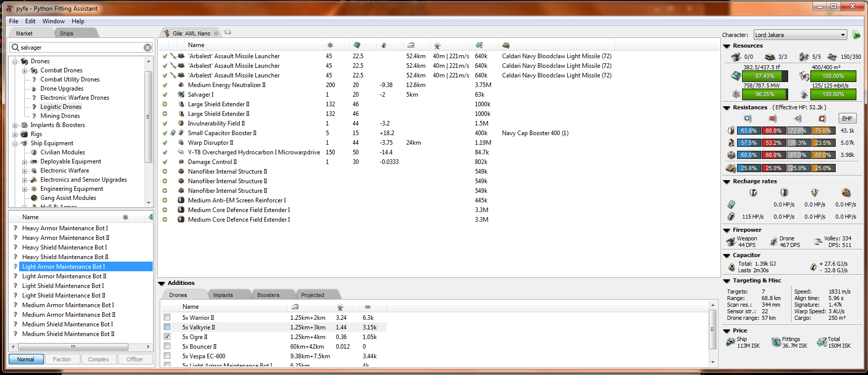The height and width of the screenshot is (375, 868).
Task: Click the shield EM 63.8% resistance bar
Action: (749, 131)
